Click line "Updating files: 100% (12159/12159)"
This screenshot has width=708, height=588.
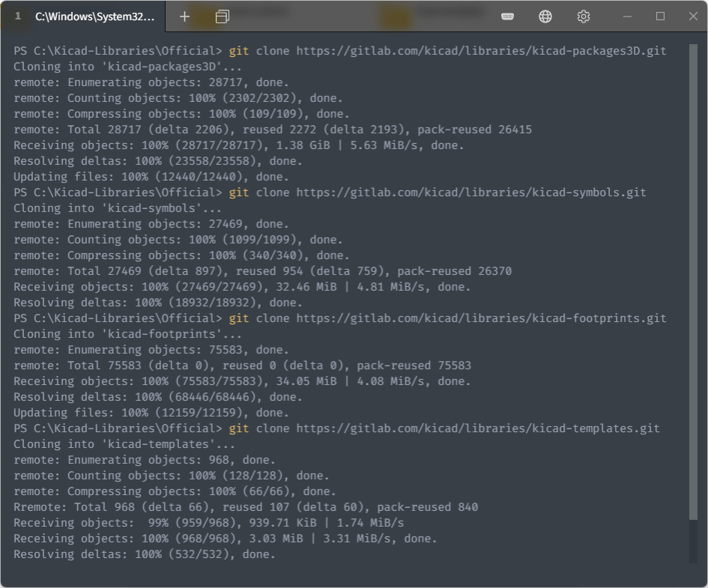(151, 413)
